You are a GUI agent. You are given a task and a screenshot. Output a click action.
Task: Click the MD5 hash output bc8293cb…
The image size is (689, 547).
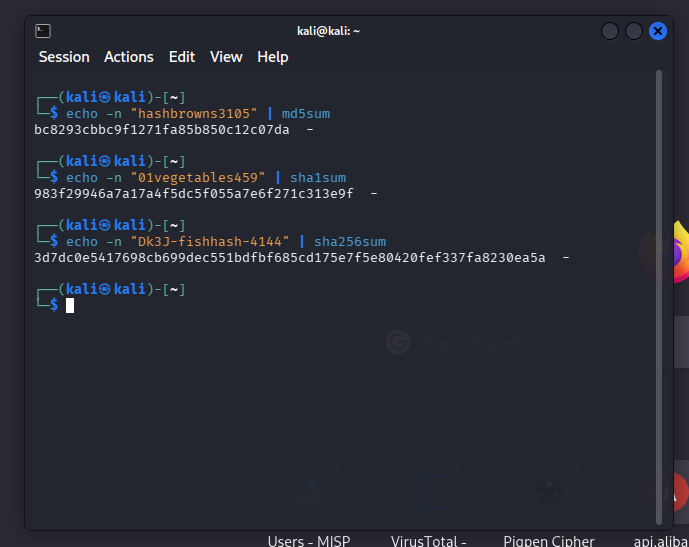point(162,130)
